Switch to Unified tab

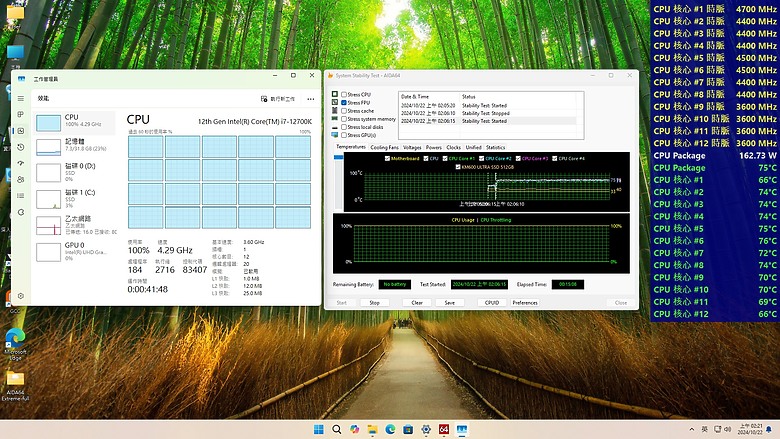(x=474, y=148)
